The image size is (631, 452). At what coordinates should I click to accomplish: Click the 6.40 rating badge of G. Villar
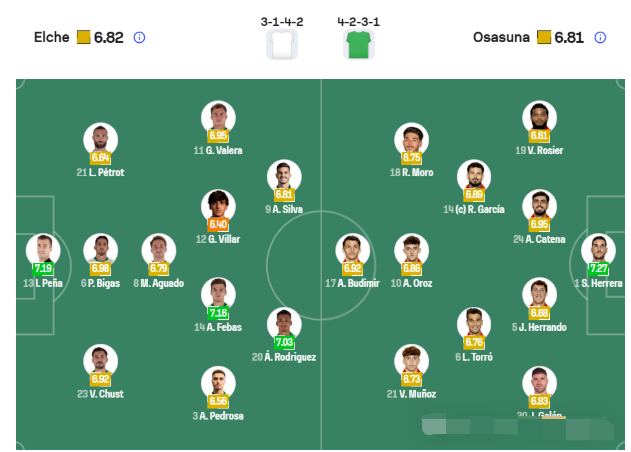(218, 225)
